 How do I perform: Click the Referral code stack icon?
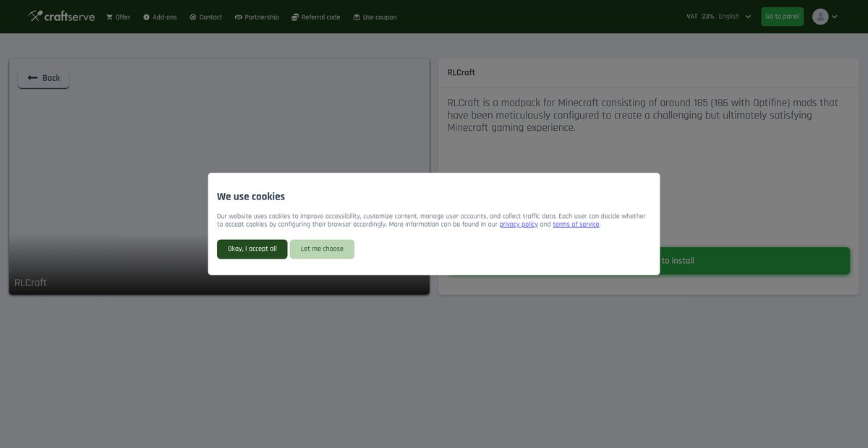295,17
